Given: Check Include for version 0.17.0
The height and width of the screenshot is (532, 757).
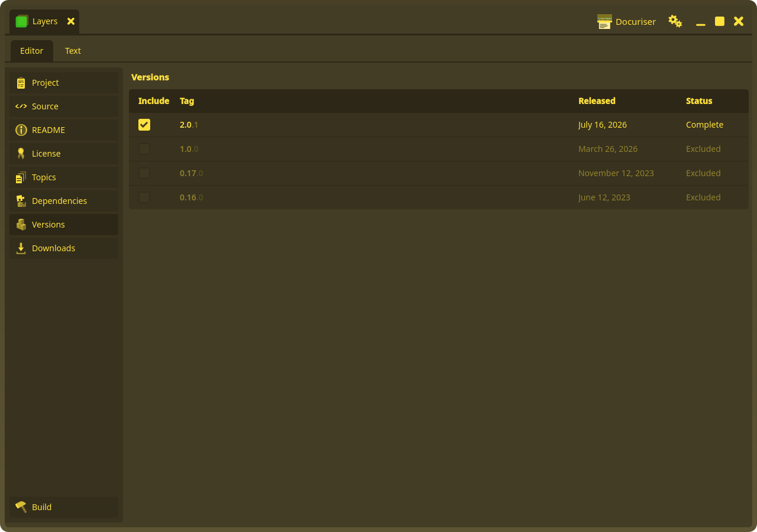Looking at the screenshot, I should [x=144, y=173].
